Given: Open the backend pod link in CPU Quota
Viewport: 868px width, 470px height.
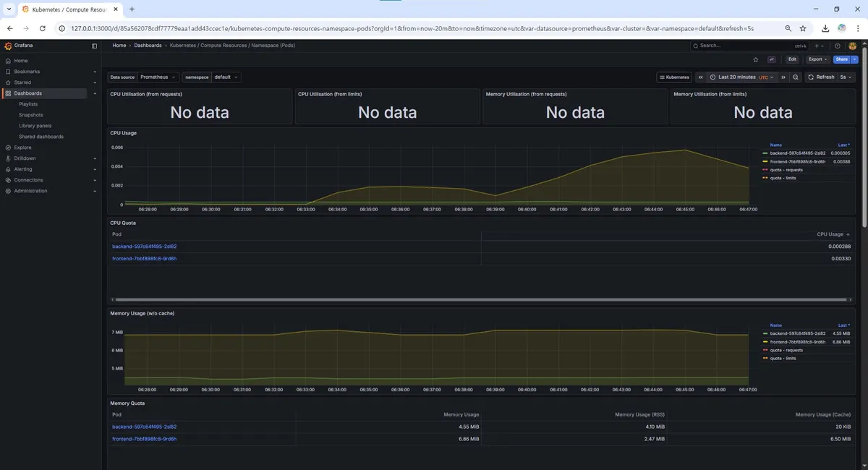Looking at the screenshot, I should (144, 247).
